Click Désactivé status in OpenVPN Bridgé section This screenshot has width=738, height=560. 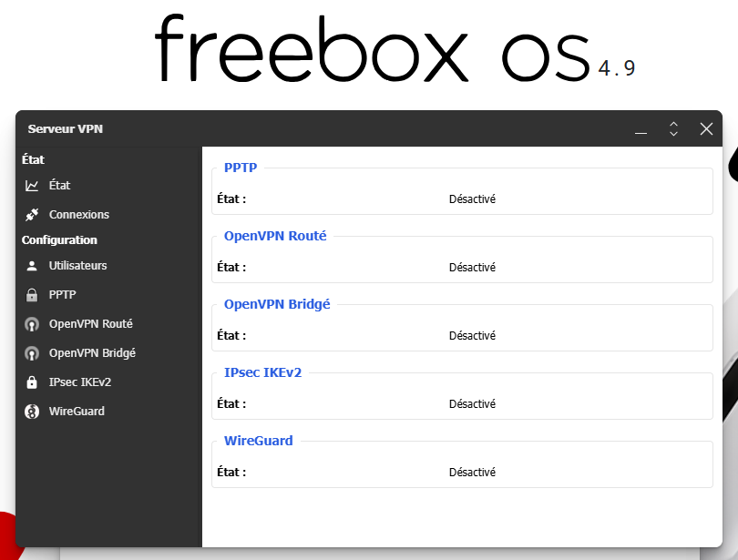472,336
